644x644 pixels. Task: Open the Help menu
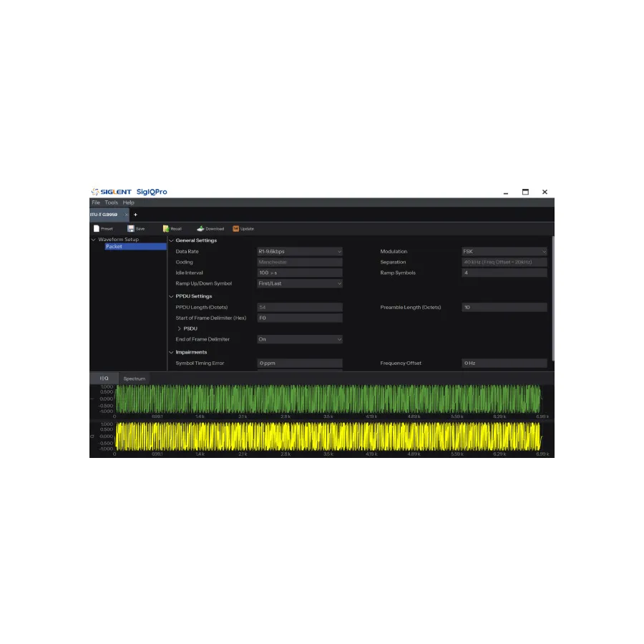point(128,202)
